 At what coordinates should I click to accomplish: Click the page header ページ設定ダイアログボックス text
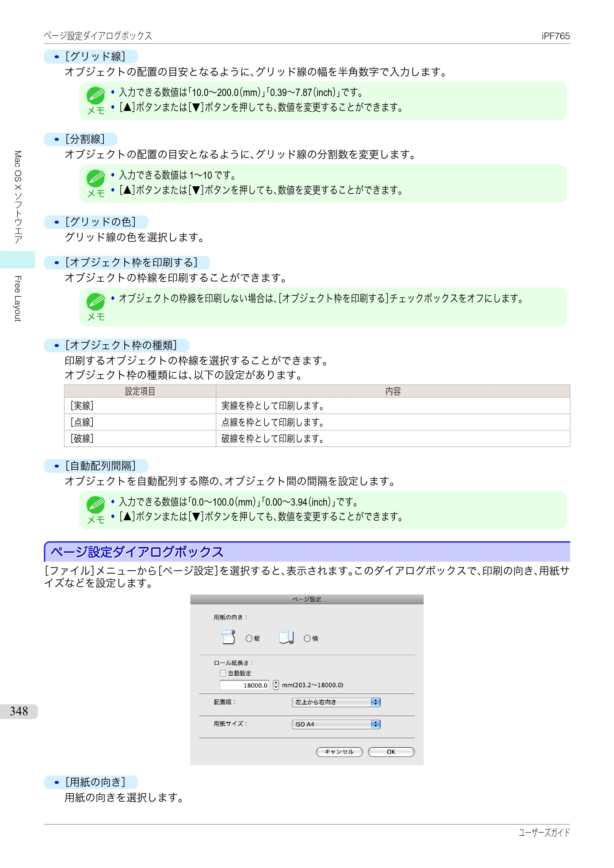(x=98, y=36)
